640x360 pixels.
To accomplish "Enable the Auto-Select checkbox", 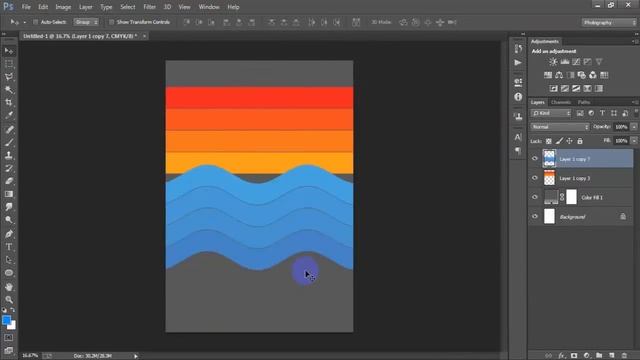I will [36, 22].
